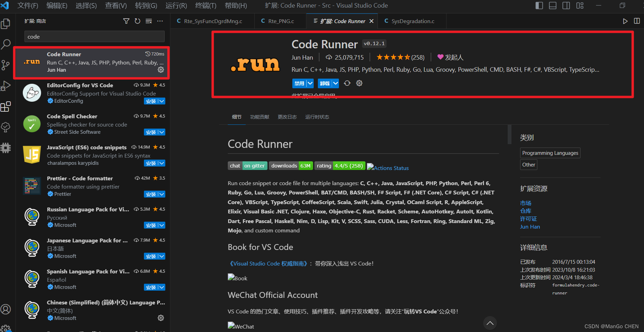Click the filter icon in the Extensions panel

pyautogui.click(x=126, y=21)
